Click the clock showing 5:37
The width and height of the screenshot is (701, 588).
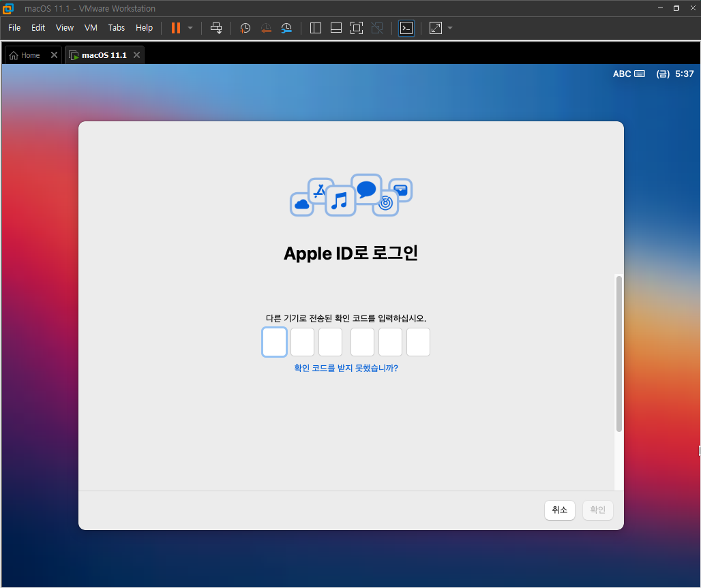click(x=675, y=74)
